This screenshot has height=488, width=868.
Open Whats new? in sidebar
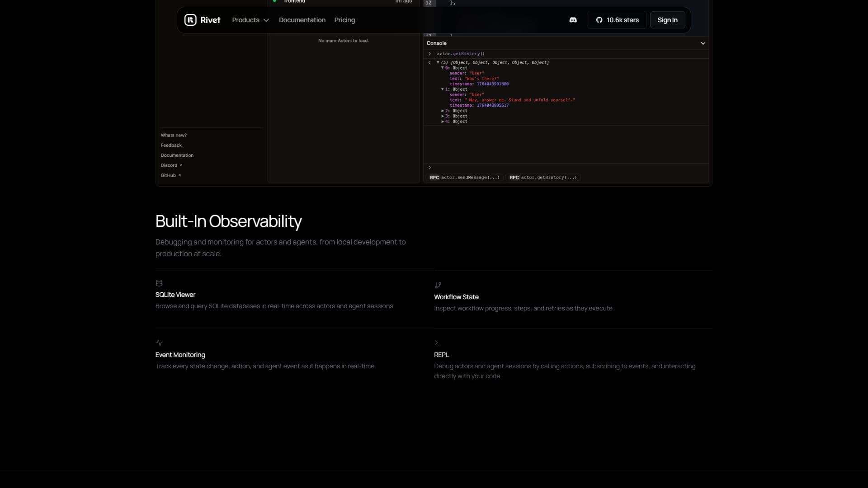click(174, 135)
